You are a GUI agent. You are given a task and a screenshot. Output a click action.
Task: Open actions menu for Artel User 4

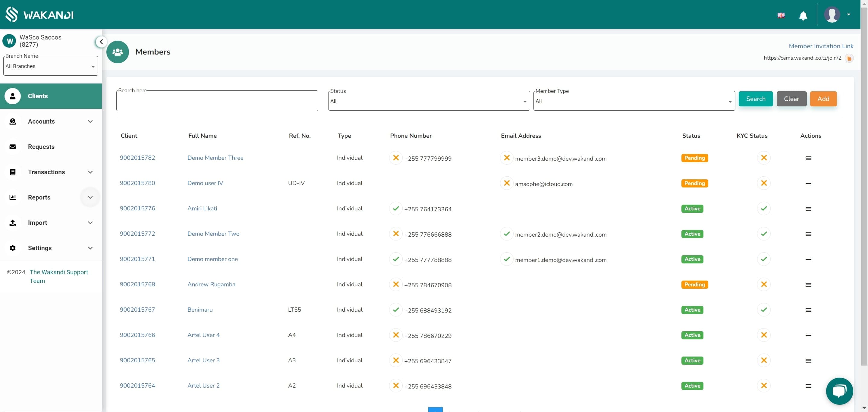click(x=808, y=335)
